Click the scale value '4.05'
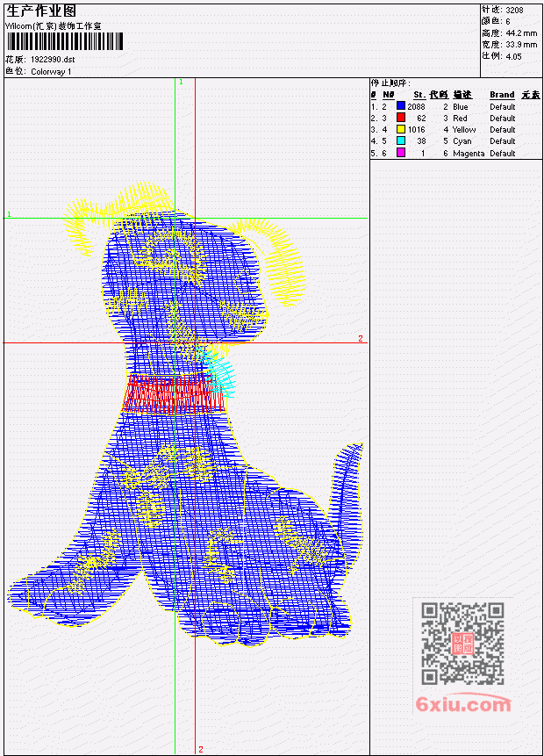This screenshot has width=544, height=756. point(513,56)
